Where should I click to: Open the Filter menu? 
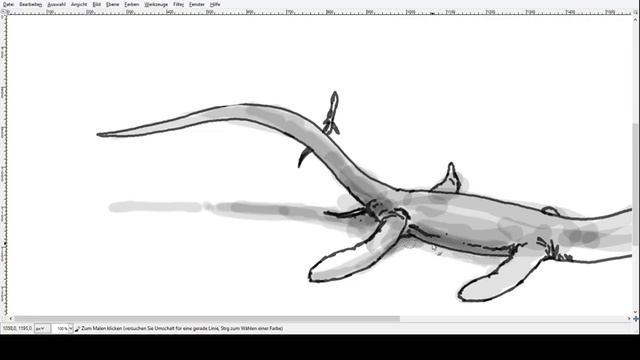tap(178, 4)
